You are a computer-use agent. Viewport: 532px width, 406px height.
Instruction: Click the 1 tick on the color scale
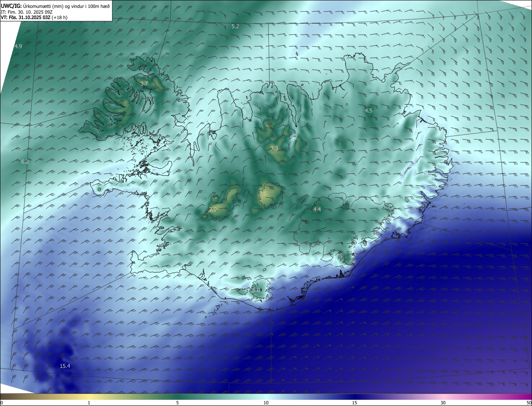89,403
